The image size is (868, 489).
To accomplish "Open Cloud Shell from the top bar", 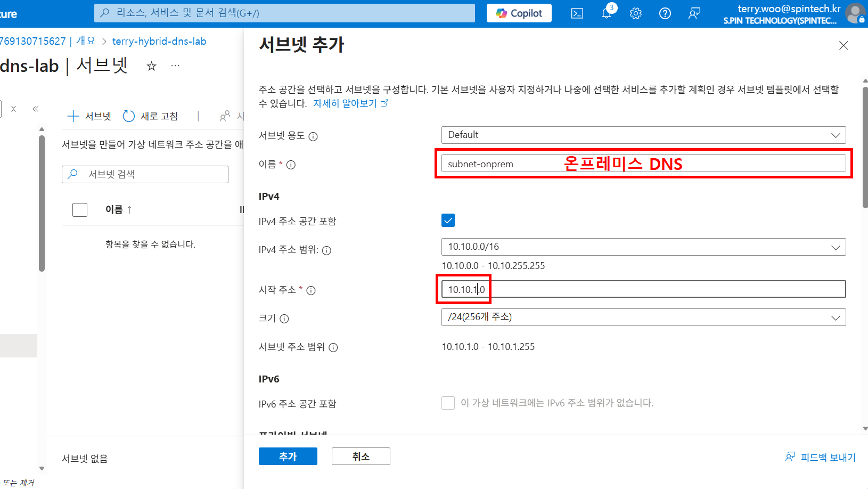I will (x=577, y=14).
